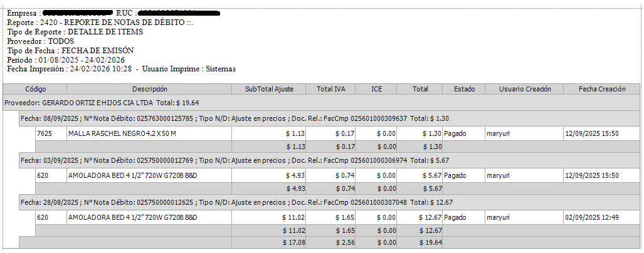Click the Código column header

[x=35, y=89]
